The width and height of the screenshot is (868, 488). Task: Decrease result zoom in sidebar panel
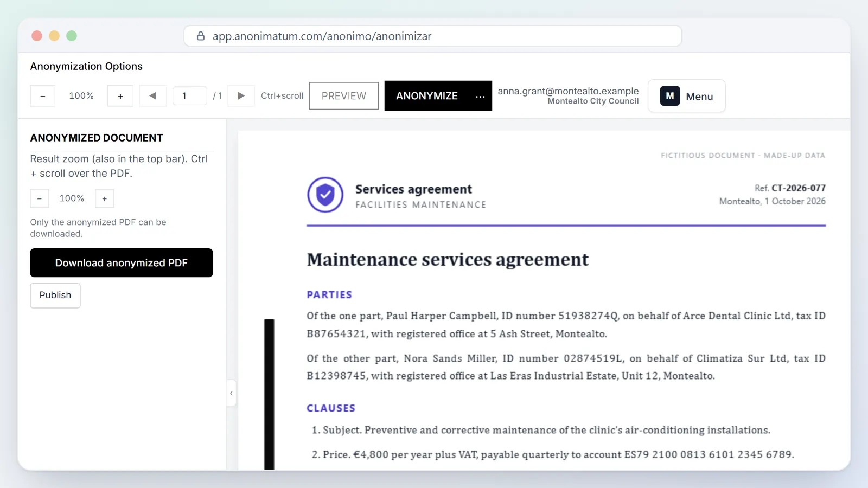click(40, 198)
